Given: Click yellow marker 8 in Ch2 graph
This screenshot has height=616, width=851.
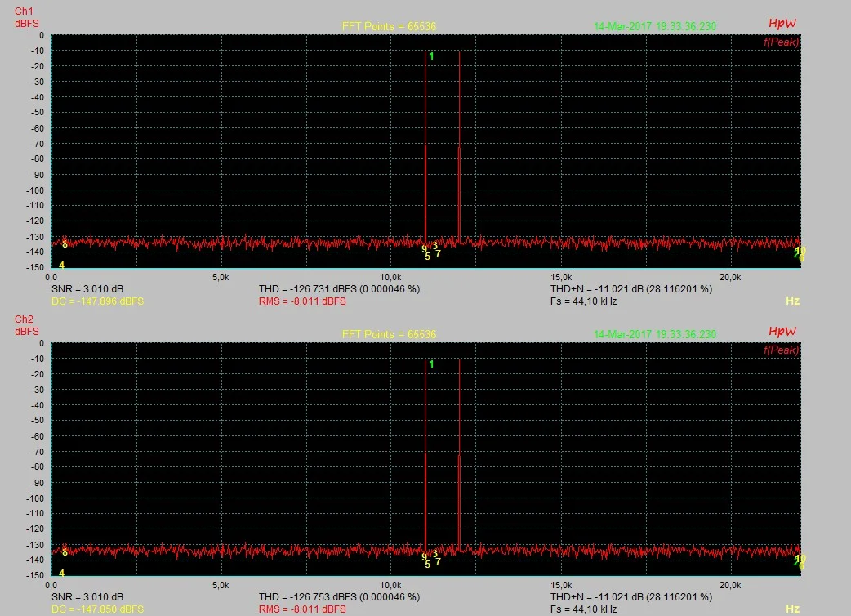Looking at the screenshot, I should 65,552.
